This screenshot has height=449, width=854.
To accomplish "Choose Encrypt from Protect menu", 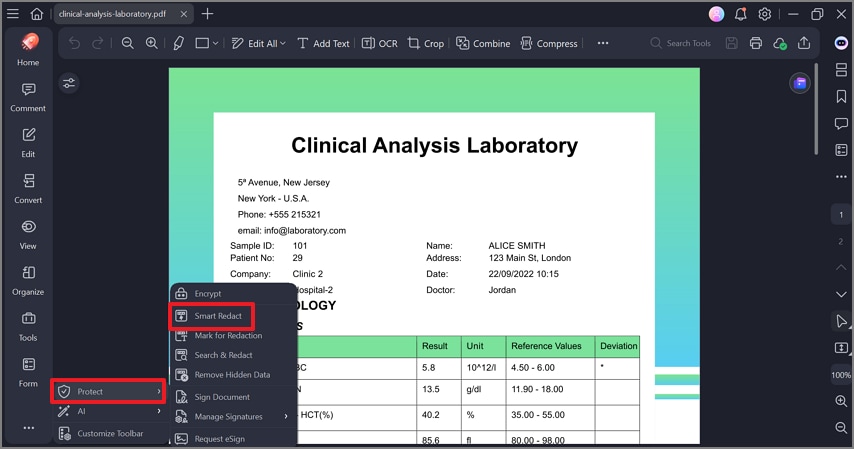I will 233,294.
